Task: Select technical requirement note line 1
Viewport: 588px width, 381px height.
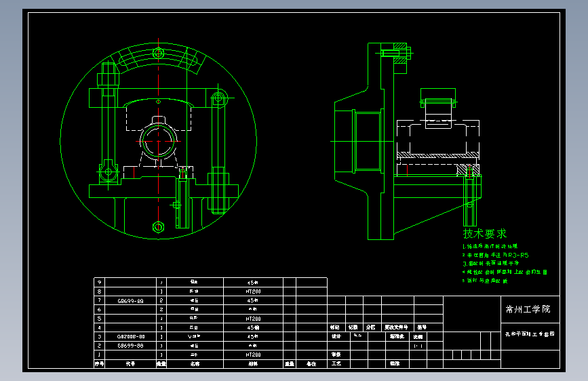Action: point(490,246)
